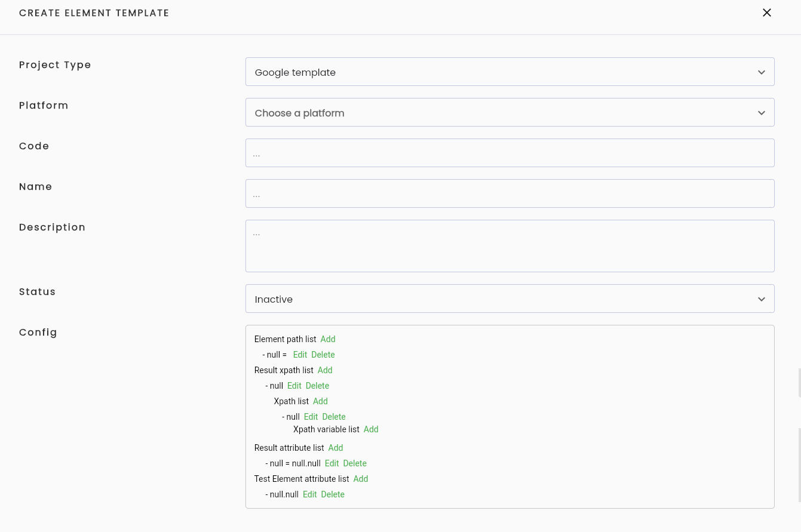Add an Xpath variable list entry
The image size is (801, 532).
371,429
